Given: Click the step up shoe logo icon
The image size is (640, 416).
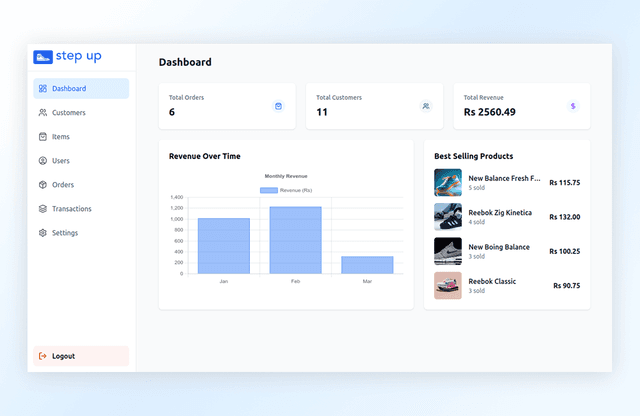Looking at the screenshot, I should (43, 57).
